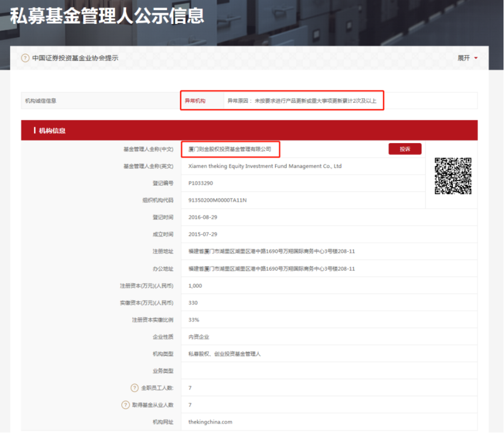
Task: Select the 异常原因 explanation text
Action: pos(302,101)
